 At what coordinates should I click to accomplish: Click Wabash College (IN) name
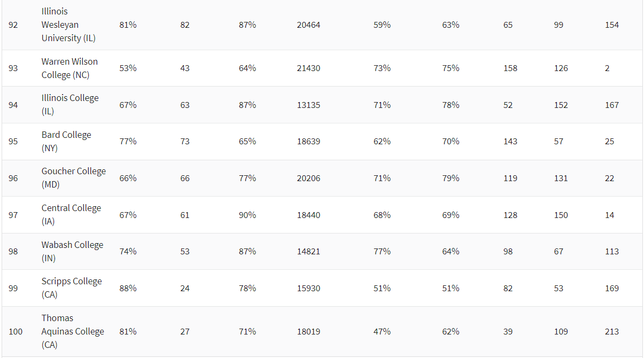click(72, 251)
